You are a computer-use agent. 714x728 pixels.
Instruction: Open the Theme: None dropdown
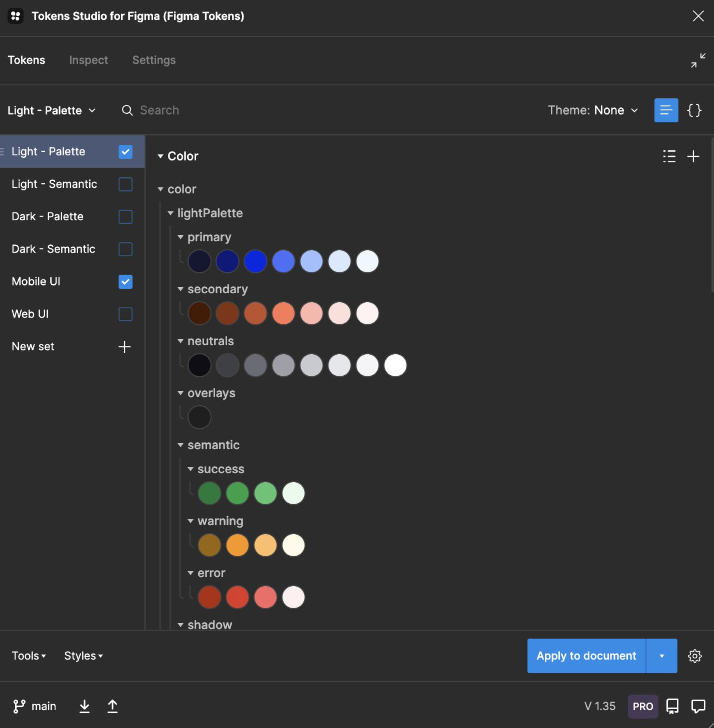point(593,110)
